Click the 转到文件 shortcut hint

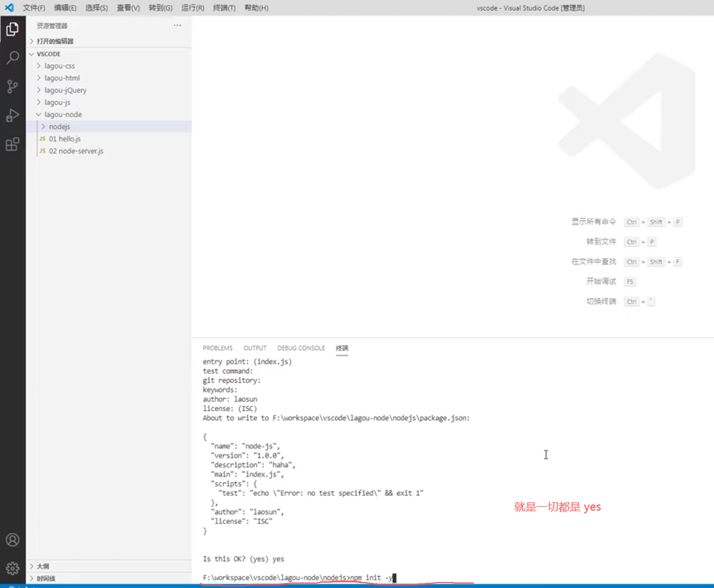click(601, 242)
